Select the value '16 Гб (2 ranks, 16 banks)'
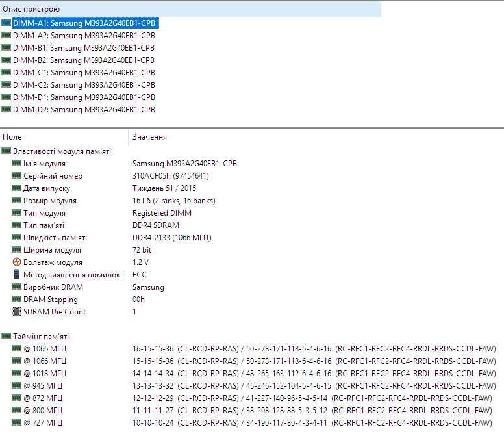The height and width of the screenshot is (434, 504). tap(174, 201)
